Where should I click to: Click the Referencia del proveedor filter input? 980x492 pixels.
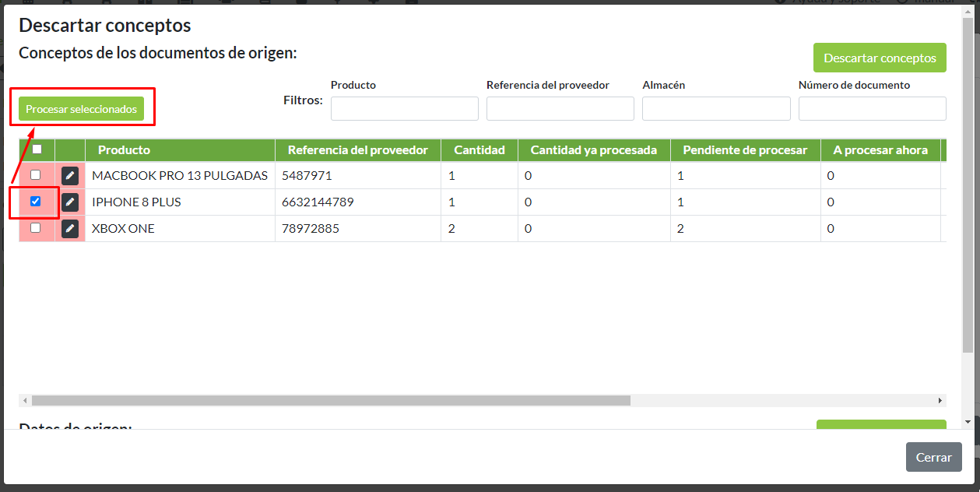pos(560,109)
